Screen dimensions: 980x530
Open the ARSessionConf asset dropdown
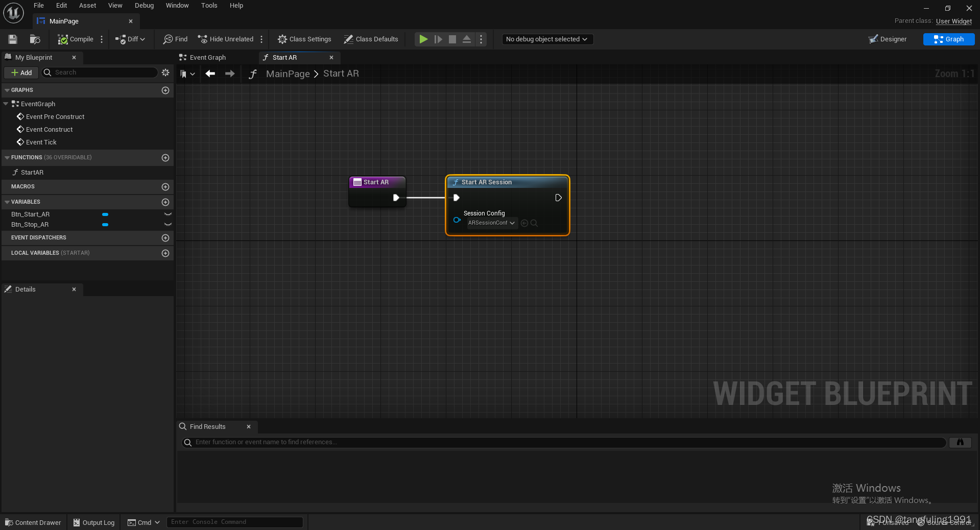point(491,223)
